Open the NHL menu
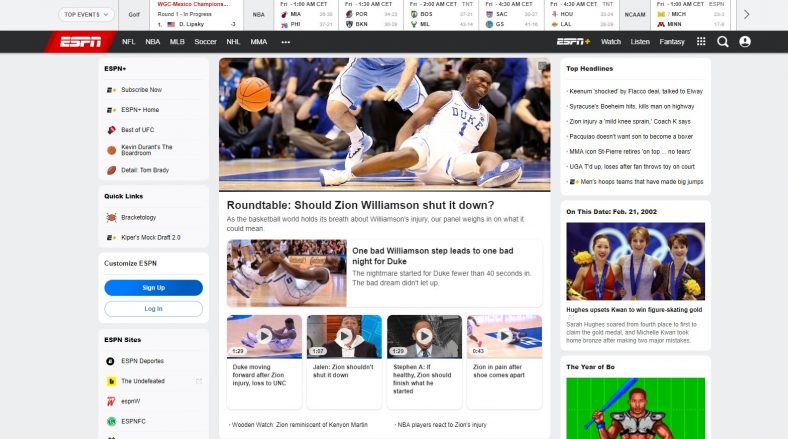This screenshot has height=439, width=788. click(x=233, y=42)
